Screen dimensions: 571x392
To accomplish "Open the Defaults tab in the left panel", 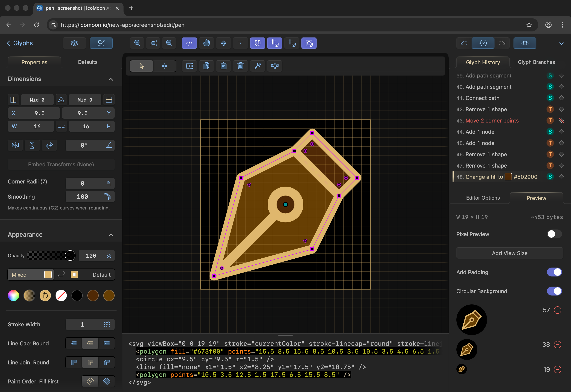I will click(88, 62).
